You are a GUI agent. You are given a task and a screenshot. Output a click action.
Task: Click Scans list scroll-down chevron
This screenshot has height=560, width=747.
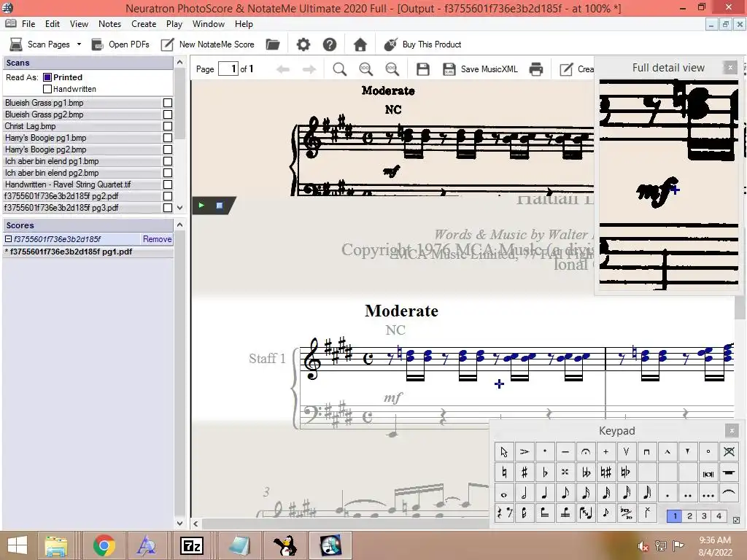[179, 208]
